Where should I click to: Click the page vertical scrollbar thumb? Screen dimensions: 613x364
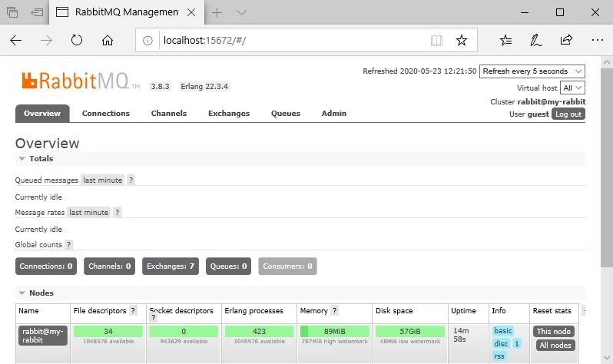pyautogui.click(x=606, y=168)
